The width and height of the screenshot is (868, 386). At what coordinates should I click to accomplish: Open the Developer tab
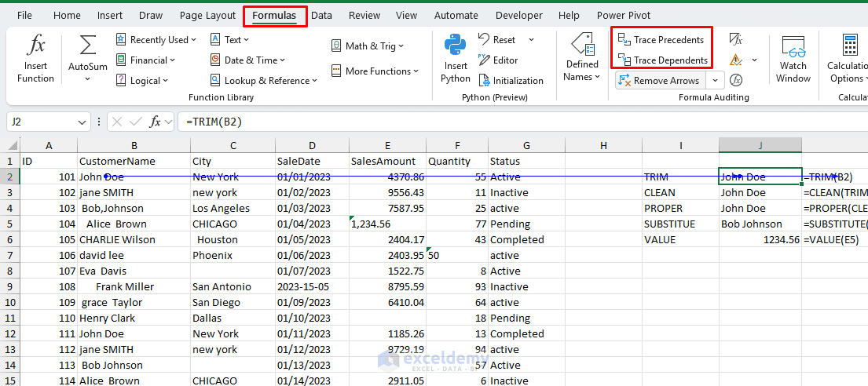[519, 16]
